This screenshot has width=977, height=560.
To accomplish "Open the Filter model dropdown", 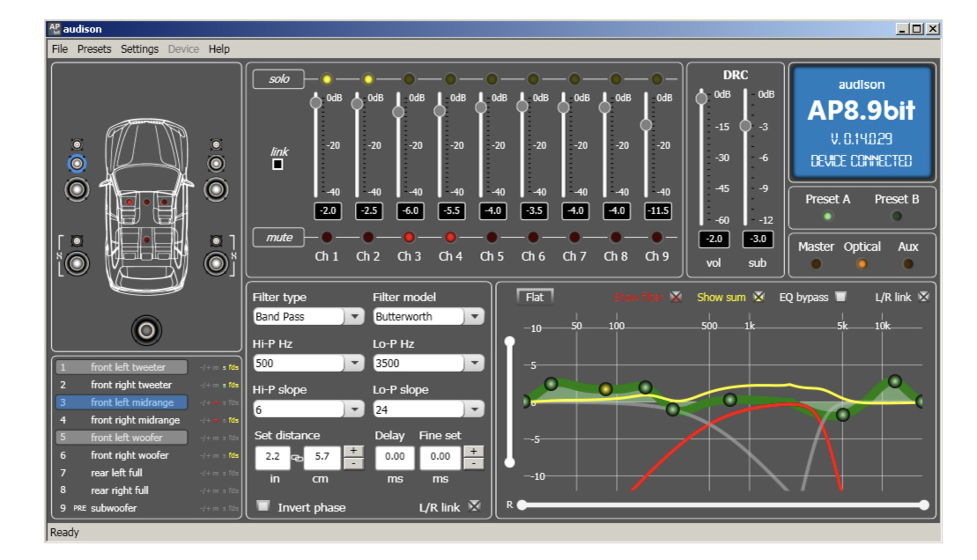I will (474, 317).
